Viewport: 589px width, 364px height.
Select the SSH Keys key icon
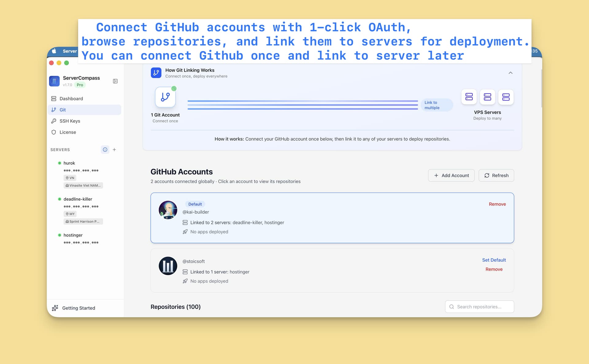pyautogui.click(x=54, y=121)
